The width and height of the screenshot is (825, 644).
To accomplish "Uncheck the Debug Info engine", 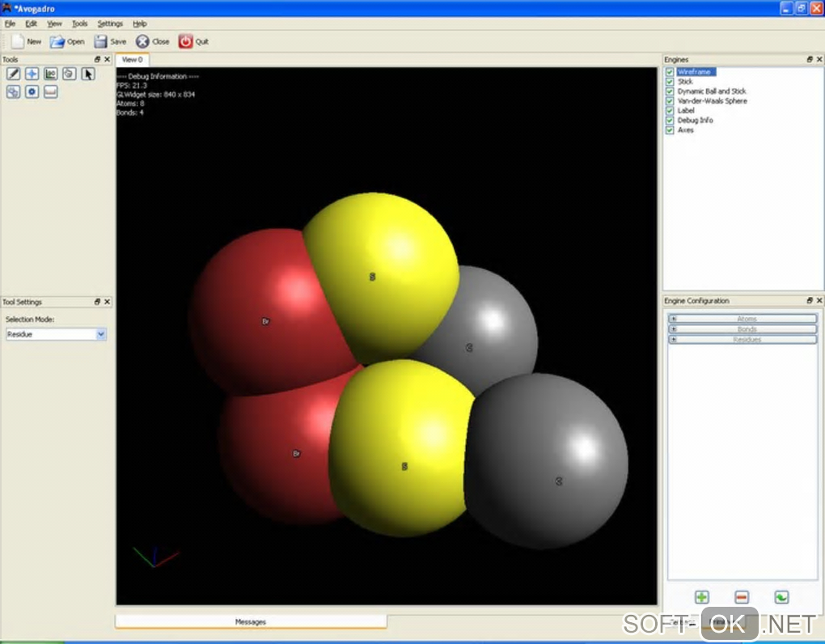I will [670, 121].
